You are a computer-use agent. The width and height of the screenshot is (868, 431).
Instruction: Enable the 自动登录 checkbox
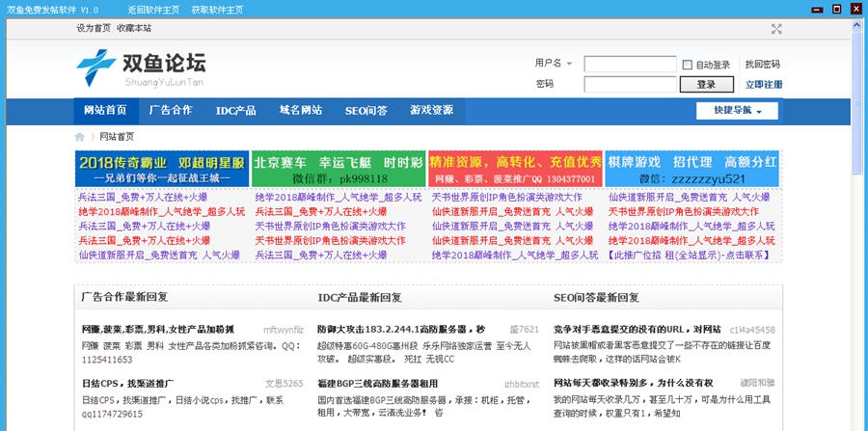(687, 65)
